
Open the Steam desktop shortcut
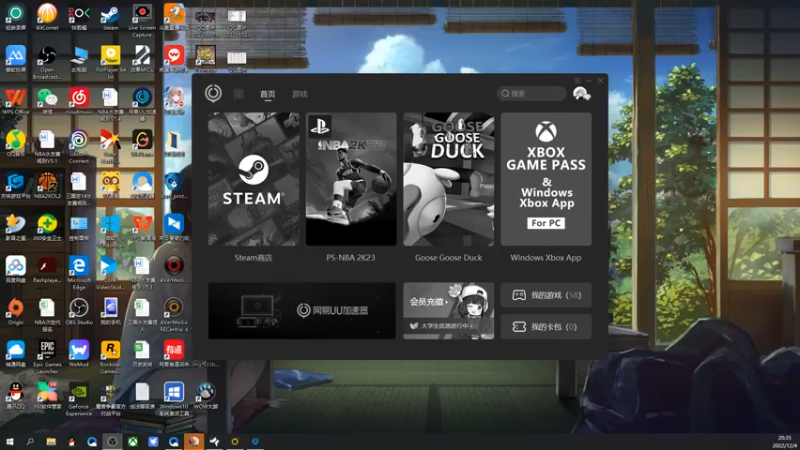(110, 17)
